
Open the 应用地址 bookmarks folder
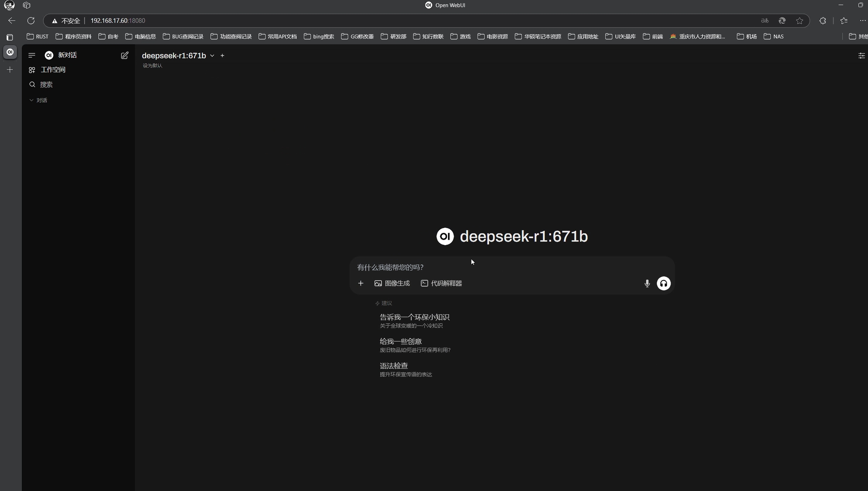(583, 37)
